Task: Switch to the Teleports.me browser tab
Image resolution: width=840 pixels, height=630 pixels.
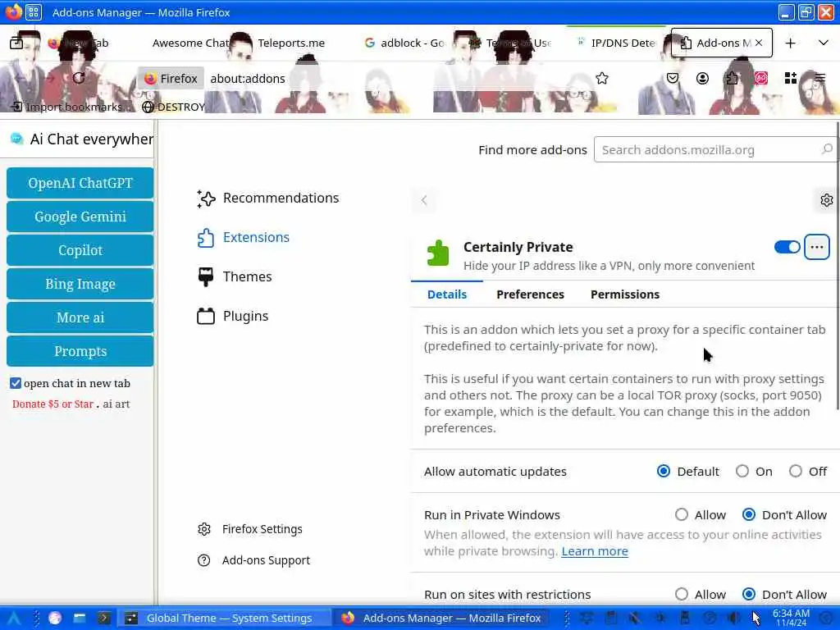Action: pyautogui.click(x=291, y=43)
